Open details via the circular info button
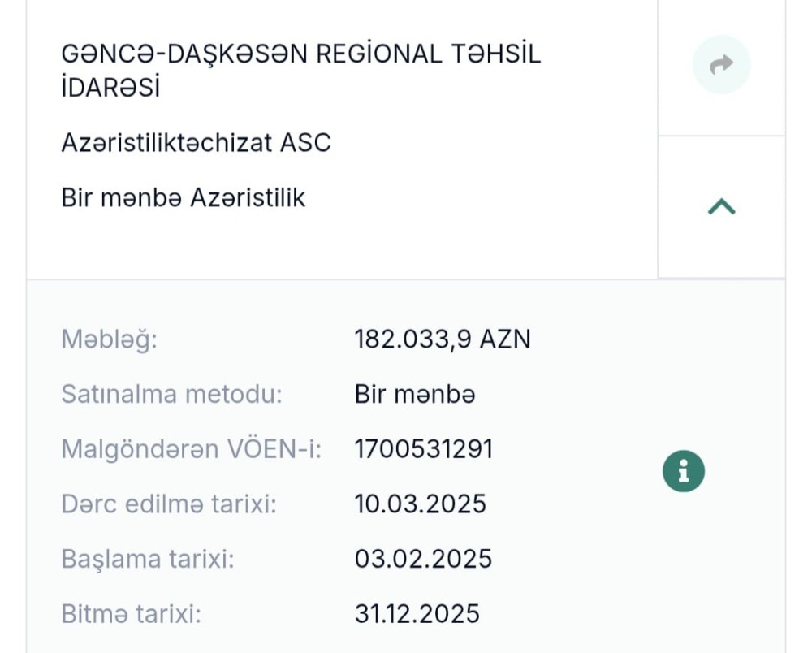 pyautogui.click(x=683, y=470)
